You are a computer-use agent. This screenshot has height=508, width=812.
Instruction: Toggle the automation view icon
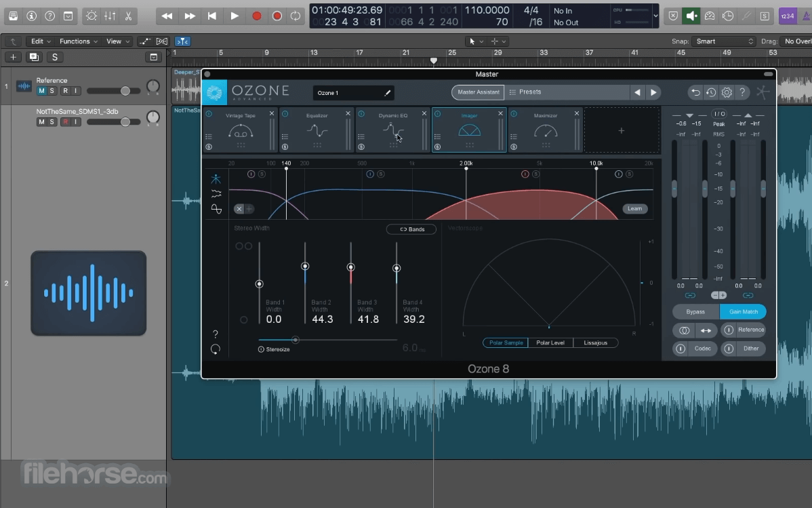(145, 41)
